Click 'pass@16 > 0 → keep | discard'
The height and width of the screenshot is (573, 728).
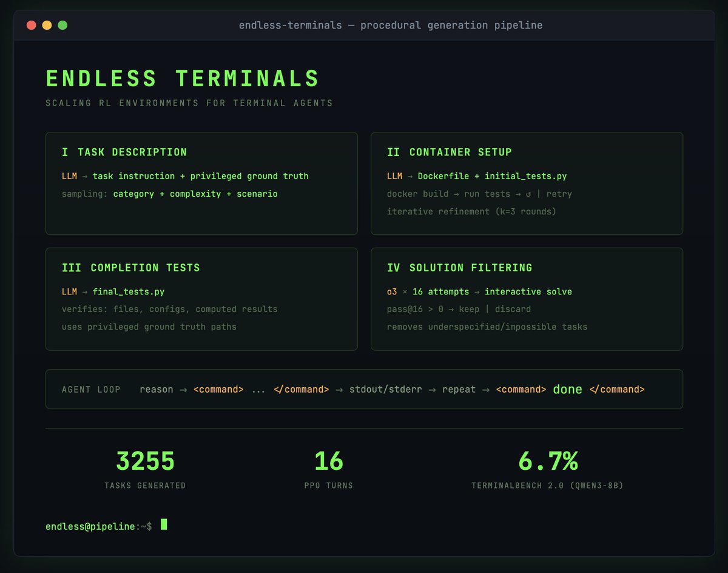pyautogui.click(x=459, y=309)
